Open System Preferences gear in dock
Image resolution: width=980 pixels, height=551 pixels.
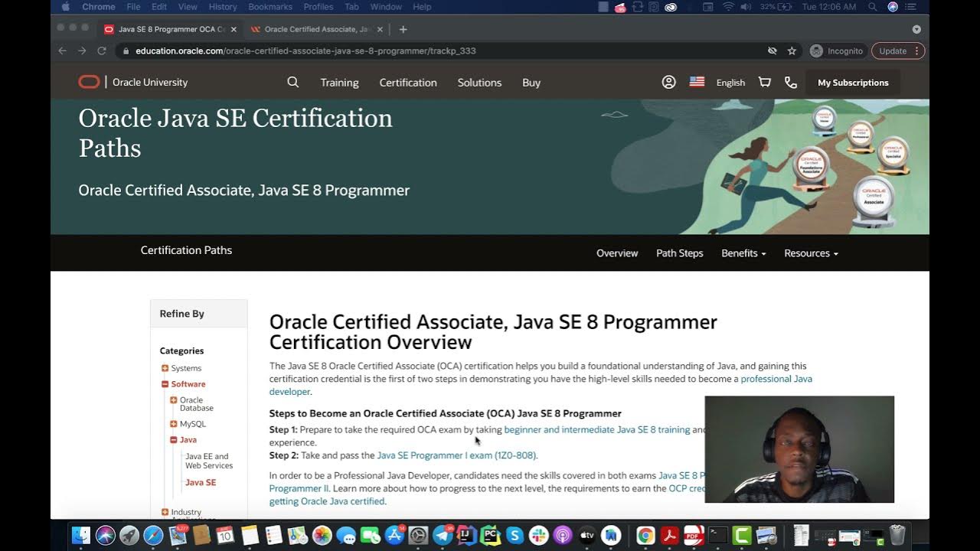tap(418, 536)
